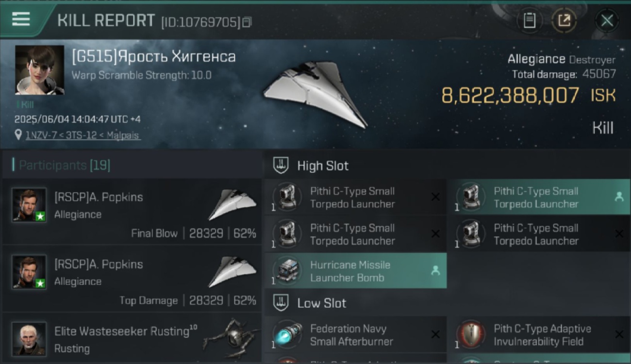631x364 pixels.
Task: Share the kill report via export icon
Action: coord(564,21)
